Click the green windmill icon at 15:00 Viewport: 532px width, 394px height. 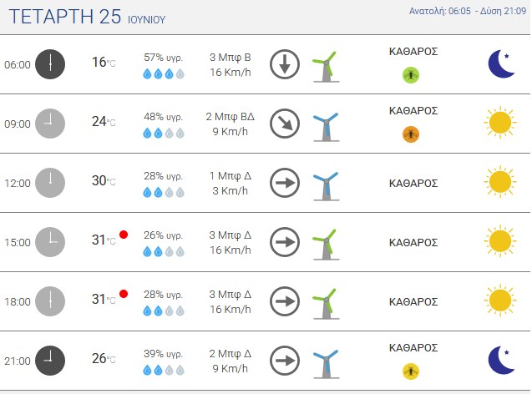(x=326, y=244)
